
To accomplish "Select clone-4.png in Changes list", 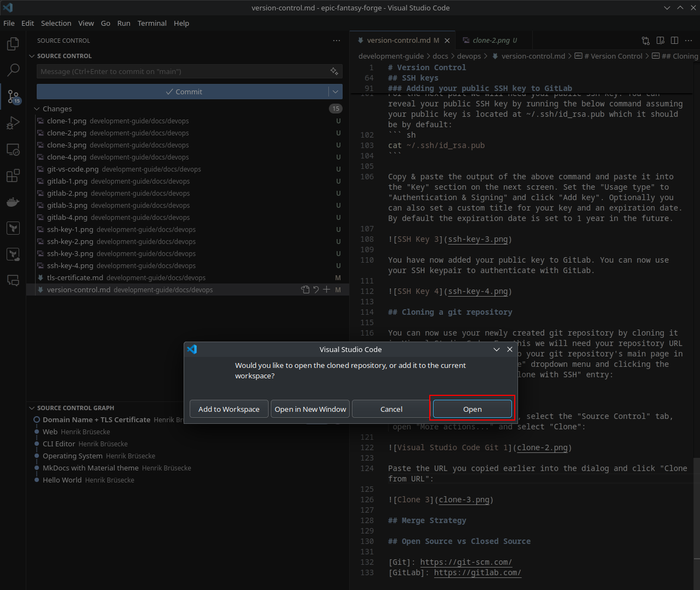I will click(x=189, y=157).
